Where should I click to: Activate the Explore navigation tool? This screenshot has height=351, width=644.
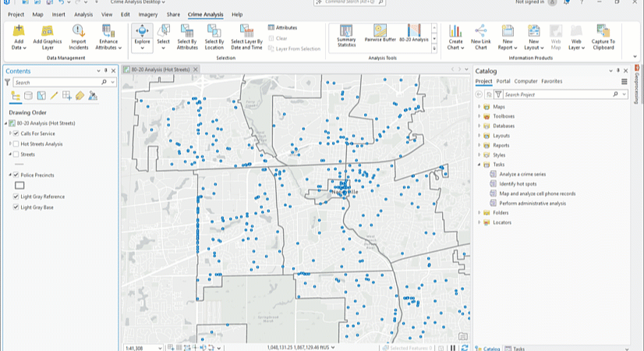[142, 37]
